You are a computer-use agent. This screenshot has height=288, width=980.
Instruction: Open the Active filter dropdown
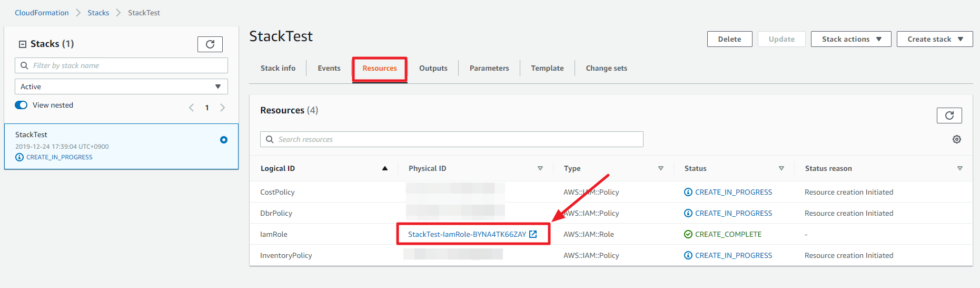[x=121, y=87]
